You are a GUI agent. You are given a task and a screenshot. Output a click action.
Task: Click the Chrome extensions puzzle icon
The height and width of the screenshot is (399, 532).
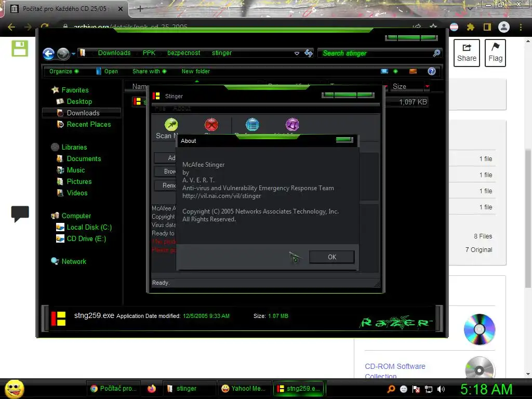point(470,27)
